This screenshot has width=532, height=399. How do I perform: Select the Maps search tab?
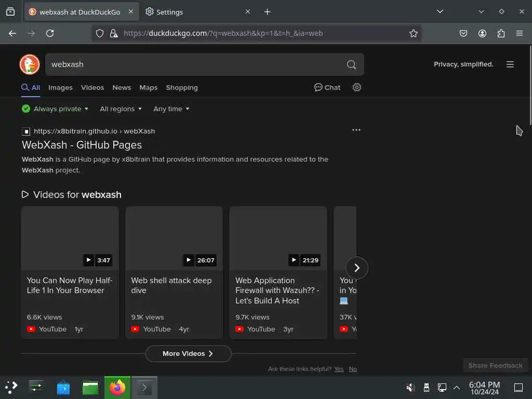pyautogui.click(x=148, y=87)
